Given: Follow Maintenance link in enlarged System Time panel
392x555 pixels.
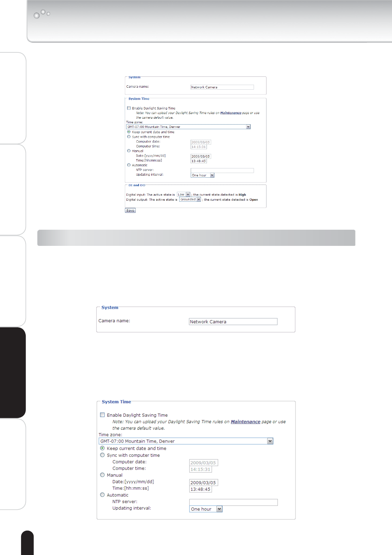Looking at the screenshot, I should (245, 422).
